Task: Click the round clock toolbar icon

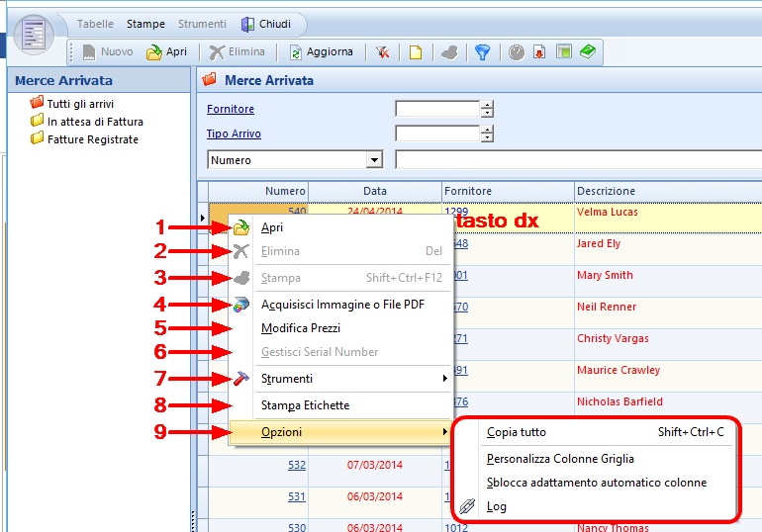Action: point(517,52)
